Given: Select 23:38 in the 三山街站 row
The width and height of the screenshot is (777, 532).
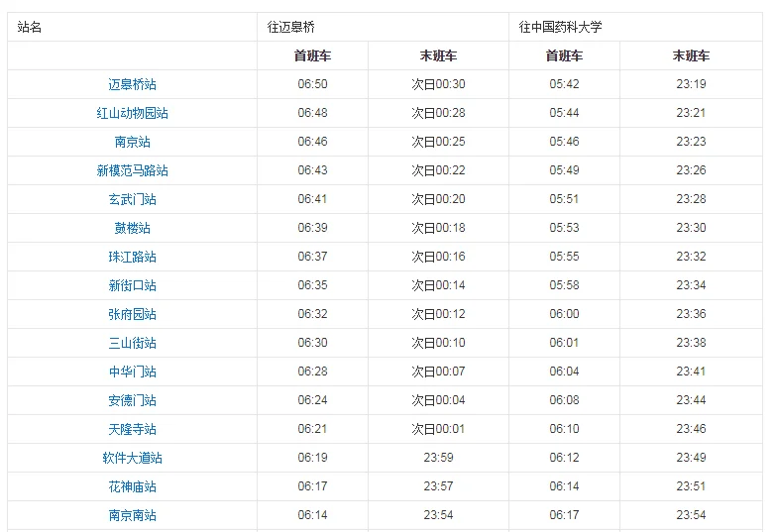Looking at the screenshot, I should click(692, 343).
